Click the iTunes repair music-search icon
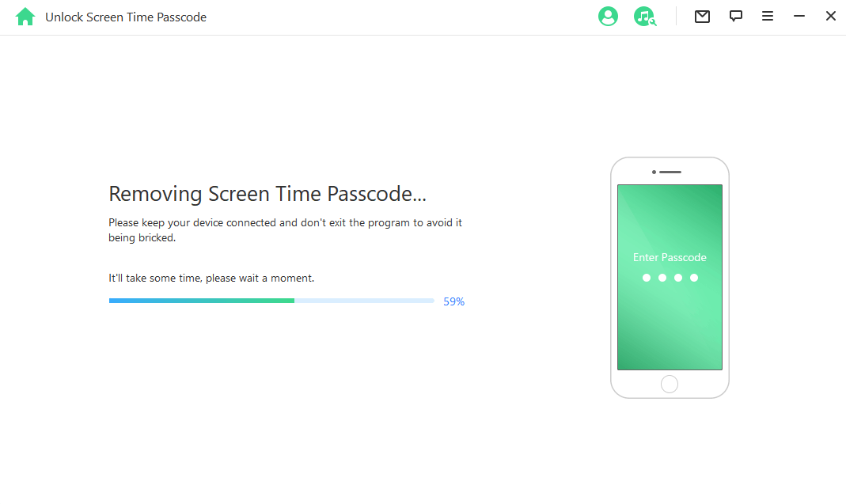The height and width of the screenshot is (504, 846). click(x=645, y=17)
